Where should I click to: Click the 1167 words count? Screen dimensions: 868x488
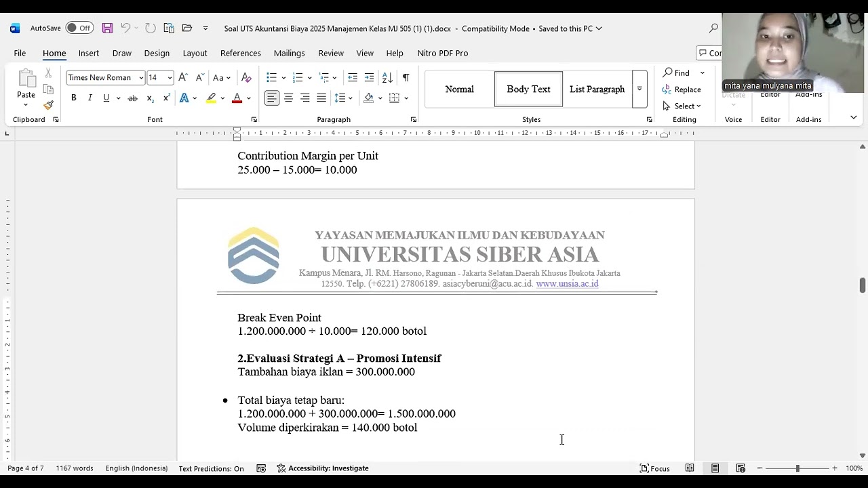point(75,468)
